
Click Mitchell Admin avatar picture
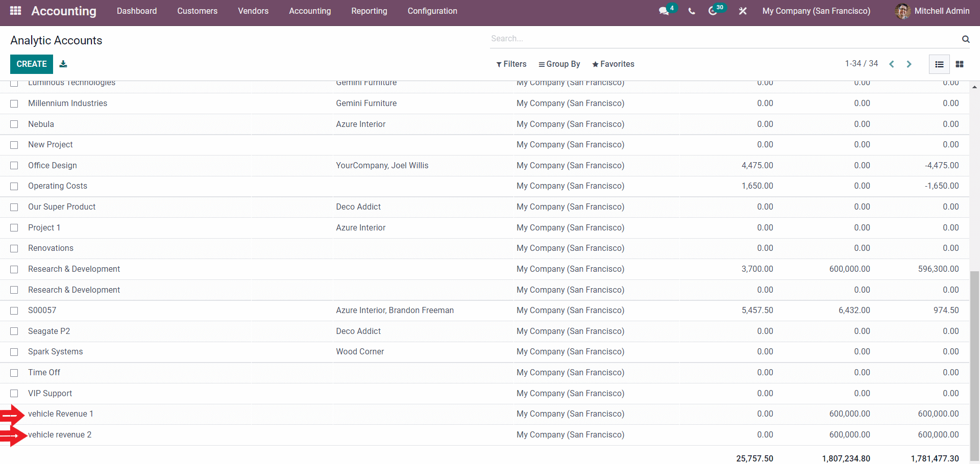902,11
